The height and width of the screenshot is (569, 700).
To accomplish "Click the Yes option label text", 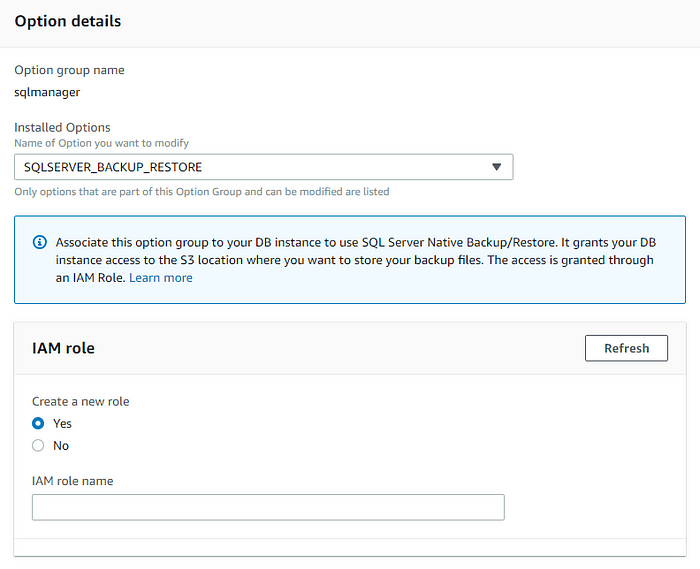I will point(62,424).
